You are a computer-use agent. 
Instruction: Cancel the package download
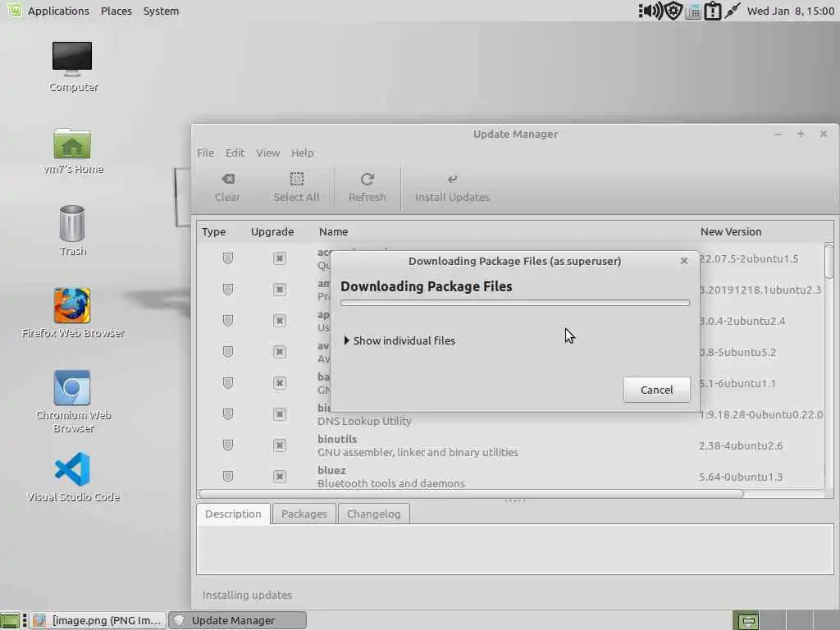[x=657, y=390]
